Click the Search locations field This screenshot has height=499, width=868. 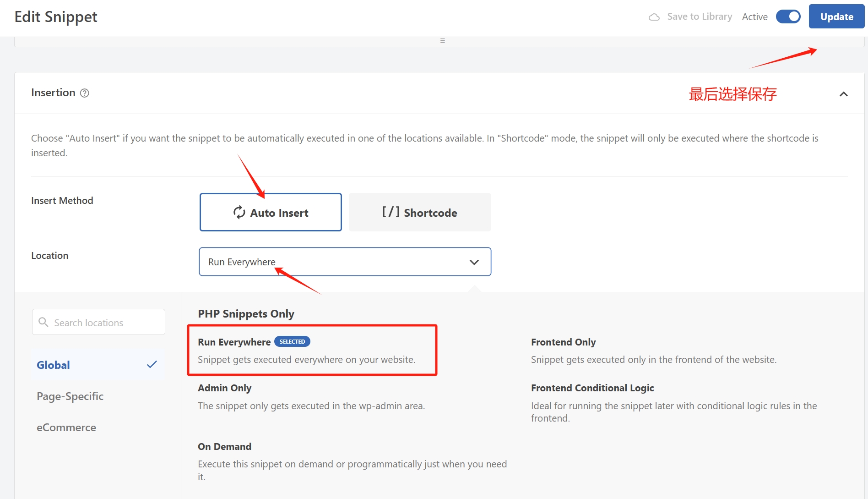click(x=98, y=322)
